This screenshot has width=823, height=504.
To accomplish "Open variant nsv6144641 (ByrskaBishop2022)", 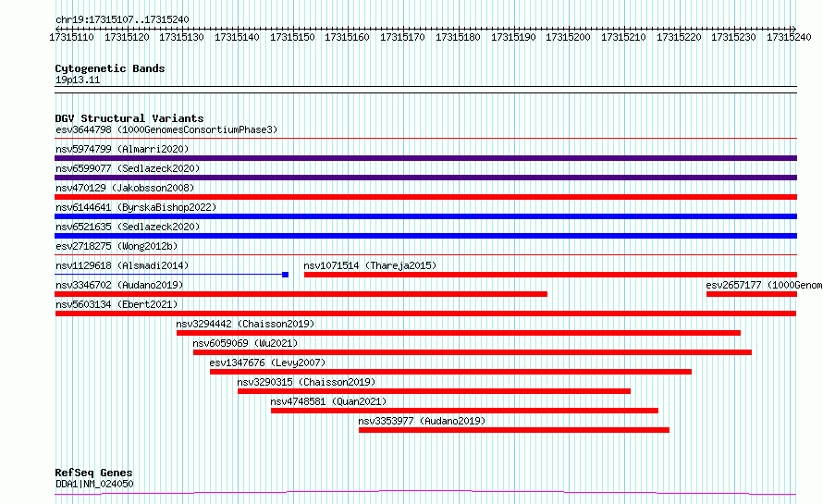I will (136, 207).
